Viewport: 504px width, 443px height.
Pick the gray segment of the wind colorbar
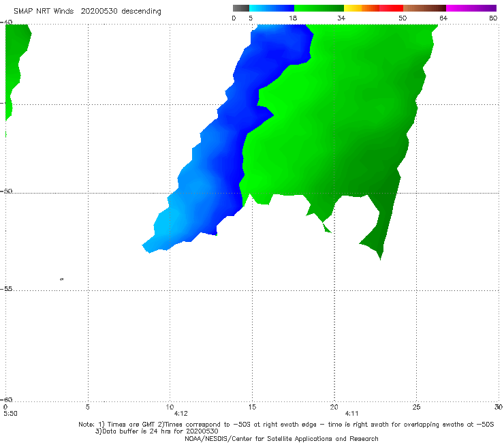click(240, 8)
